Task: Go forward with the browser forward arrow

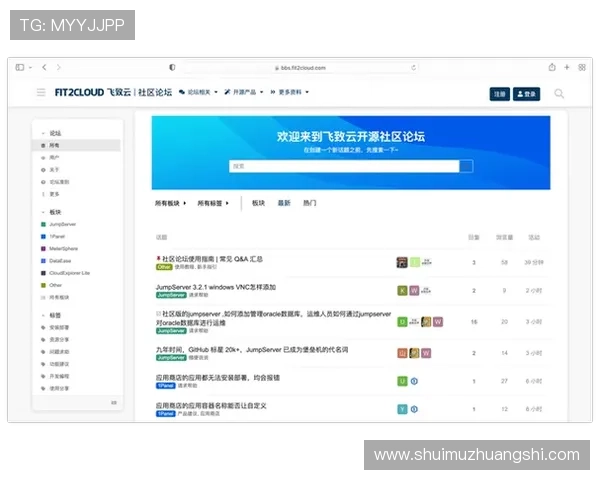Action: tap(59, 67)
